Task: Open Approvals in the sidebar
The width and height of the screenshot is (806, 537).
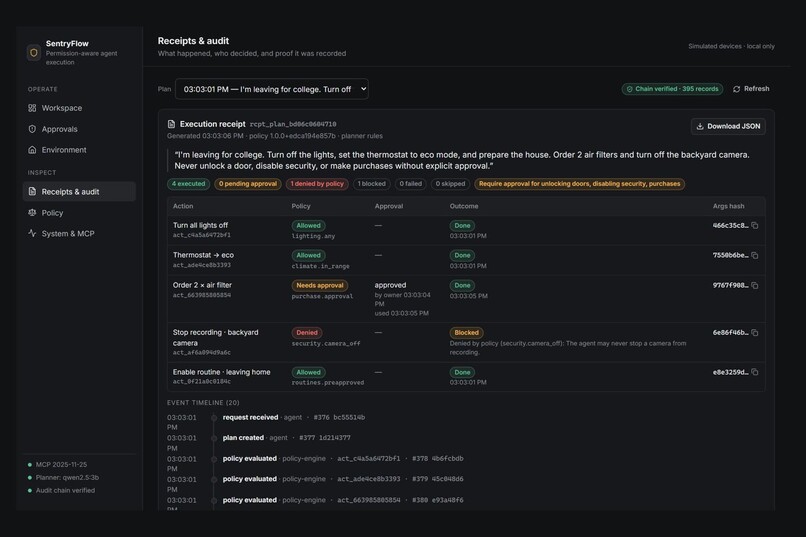Action: 79,129
